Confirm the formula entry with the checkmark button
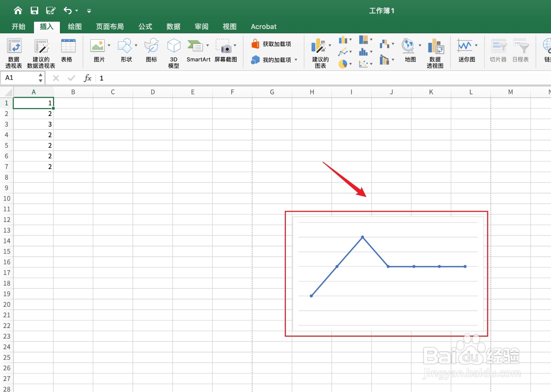The width and height of the screenshot is (551, 392). 72,78
